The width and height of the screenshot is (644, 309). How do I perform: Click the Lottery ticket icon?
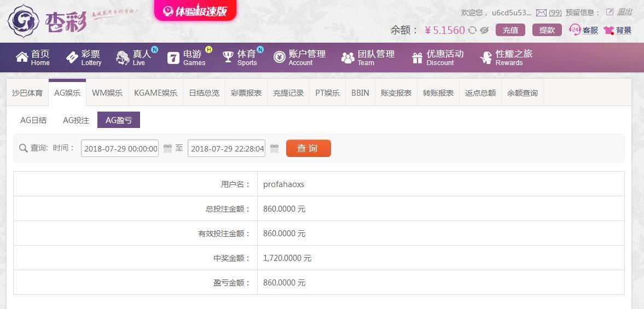[72, 57]
